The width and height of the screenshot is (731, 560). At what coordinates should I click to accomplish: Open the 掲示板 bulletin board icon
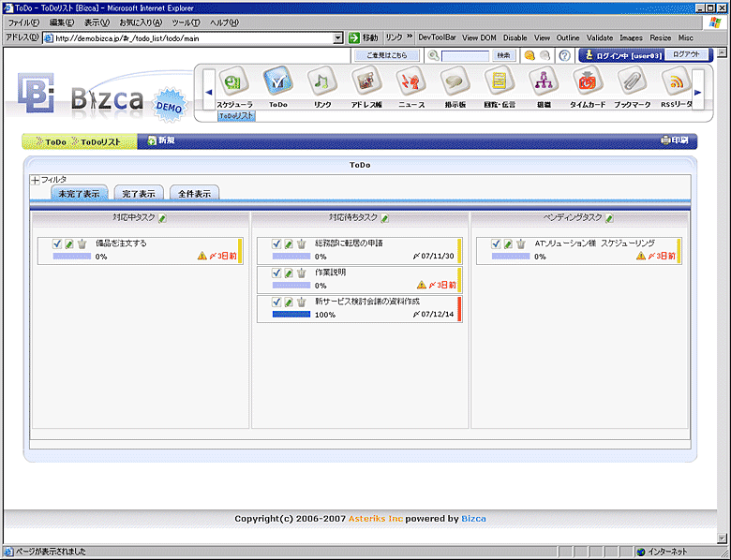[x=455, y=81]
